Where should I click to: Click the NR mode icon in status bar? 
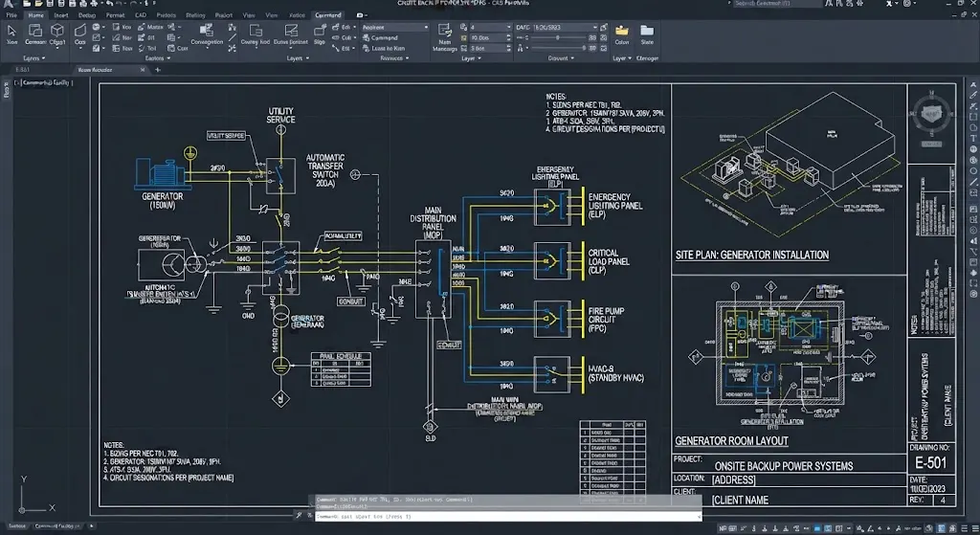pos(724,528)
